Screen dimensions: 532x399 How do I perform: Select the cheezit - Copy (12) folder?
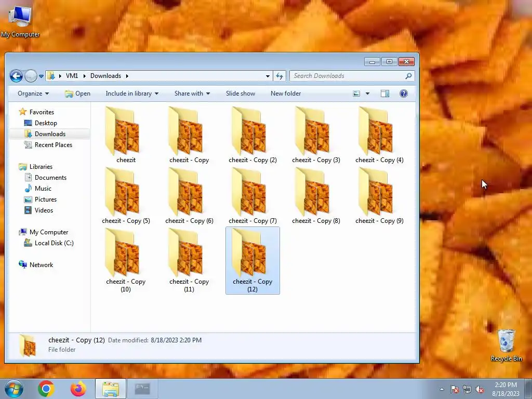252,260
